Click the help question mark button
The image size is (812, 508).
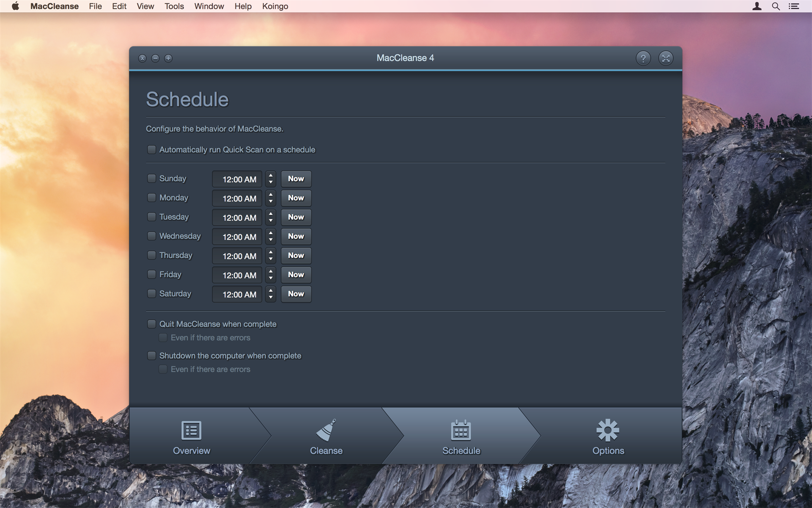(643, 58)
